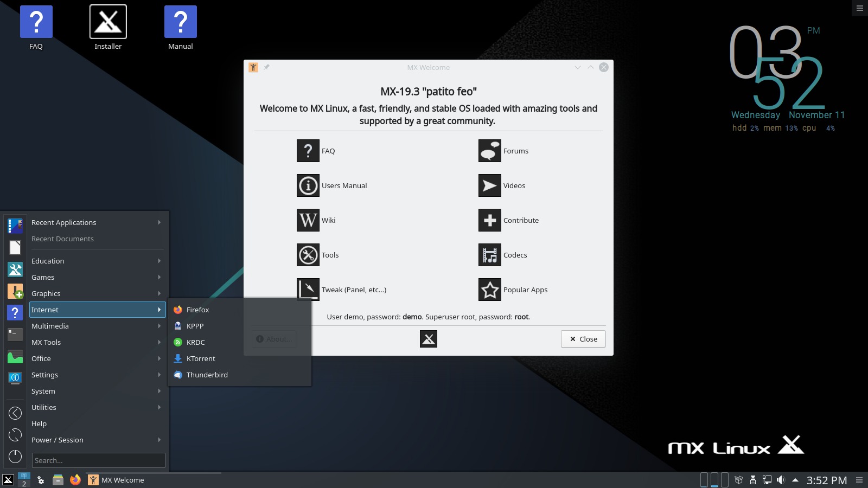Open Thunderbird from Internet submenu
868x488 pixels.
coord(240,375)
